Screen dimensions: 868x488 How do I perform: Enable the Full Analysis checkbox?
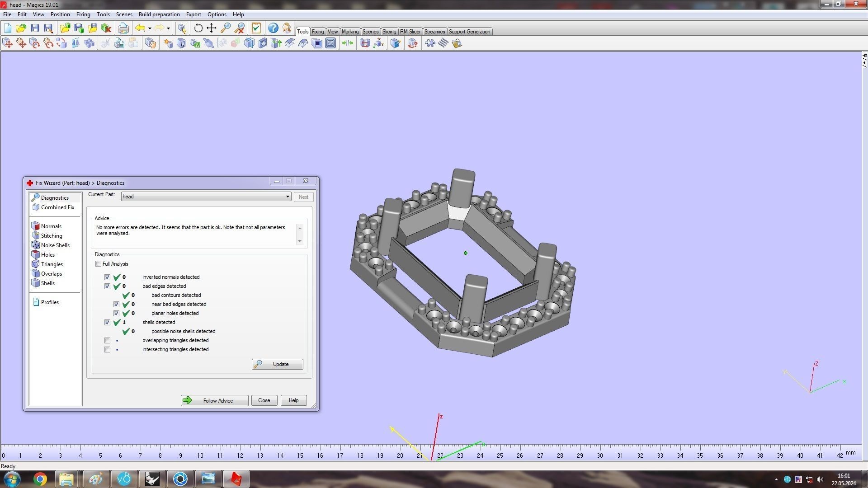[x=98, y=264]
